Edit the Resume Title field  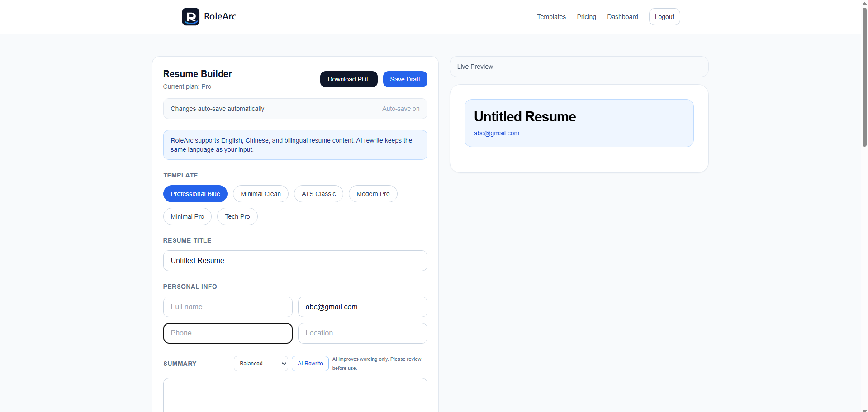pos(295,261)
